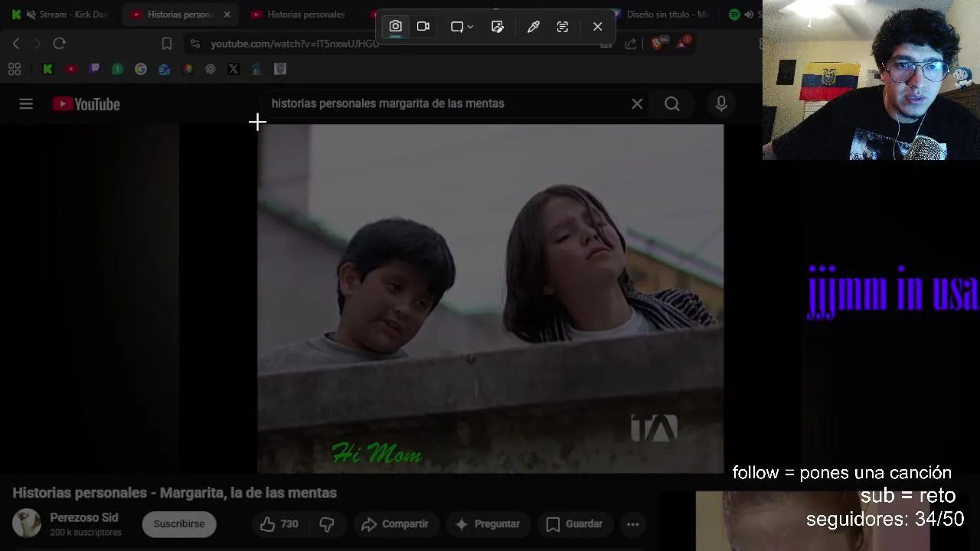Switch to the second Historias personales tab

[300, 15]
